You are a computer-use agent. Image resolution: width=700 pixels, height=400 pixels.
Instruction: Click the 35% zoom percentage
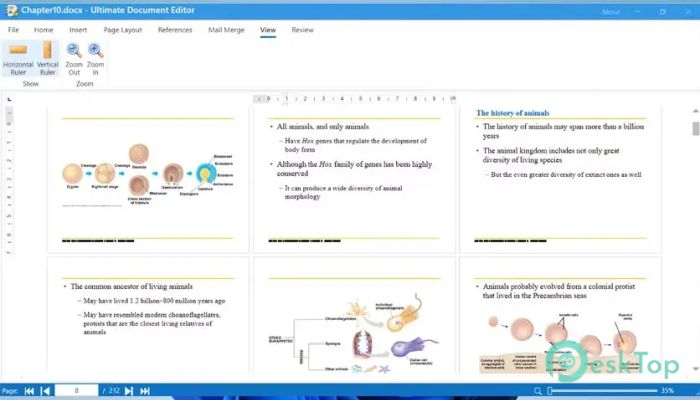pyautogui.click(x=668, y=391)
